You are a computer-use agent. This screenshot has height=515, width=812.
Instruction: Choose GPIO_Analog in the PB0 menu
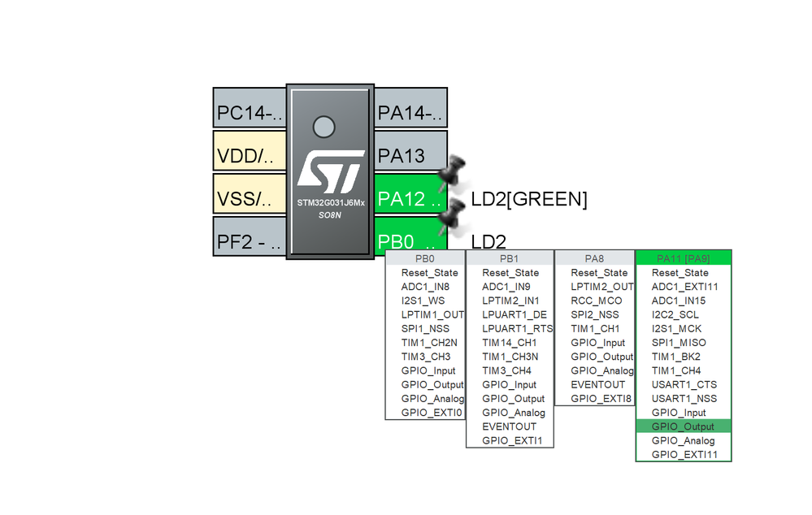tap(425, 399)
